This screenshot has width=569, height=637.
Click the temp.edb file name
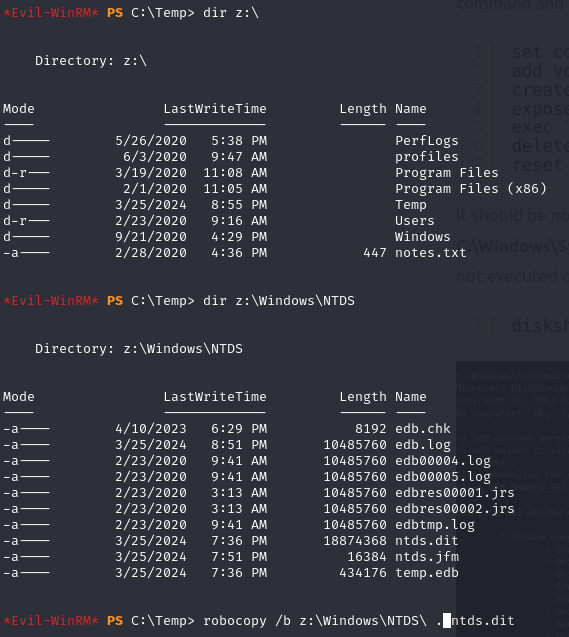426,573
